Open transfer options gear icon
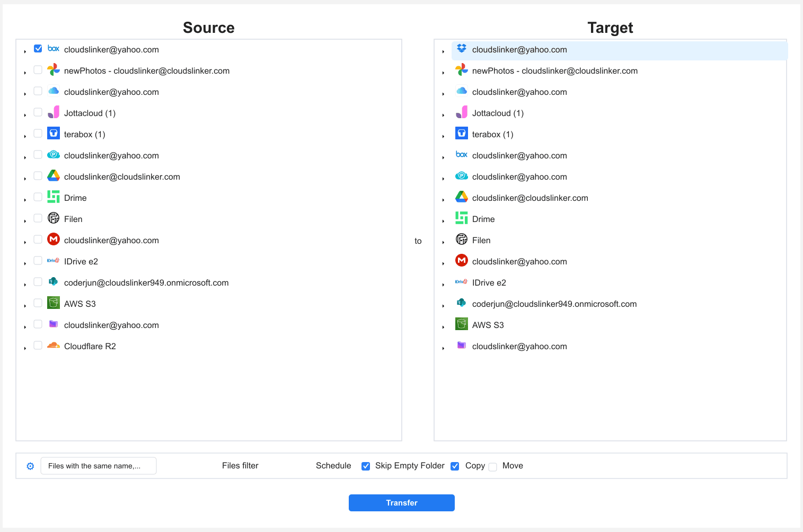This screenshot has width=803, height=532. (x=30, y=466)
